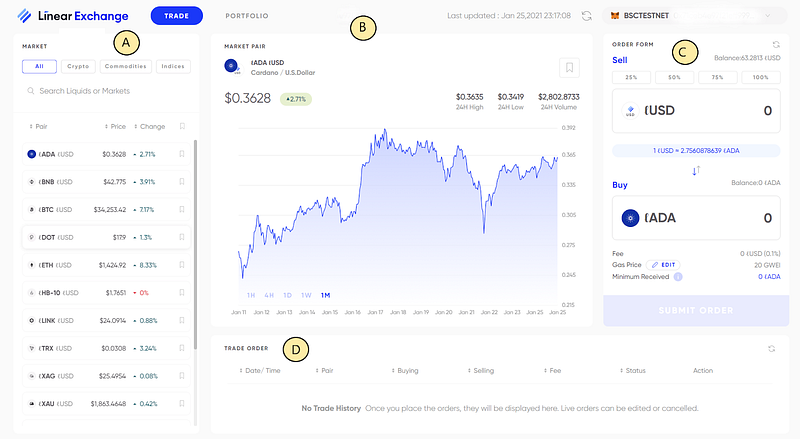Bookmark the ℓETH ℓUSD pair row

pos(182,264)
